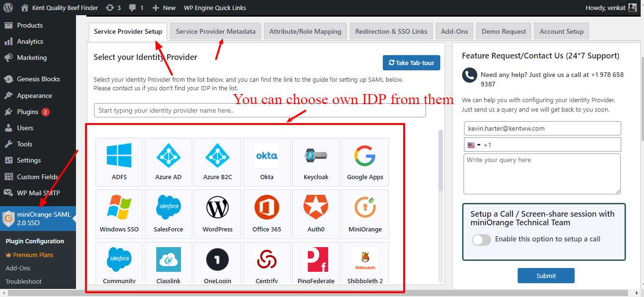
Task: Click the Write your query textarea
Action: pyautogui.click(x=542, y=173)
